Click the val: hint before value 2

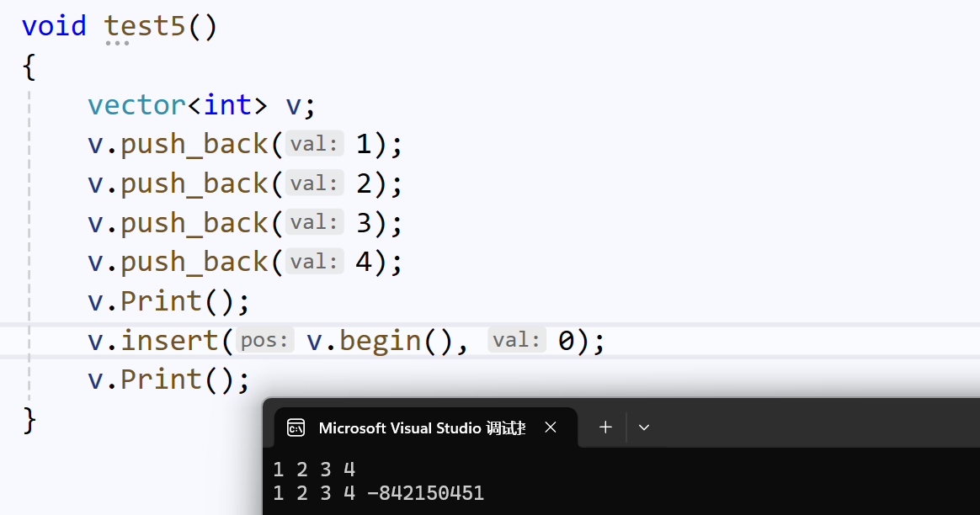pos(314,183)
